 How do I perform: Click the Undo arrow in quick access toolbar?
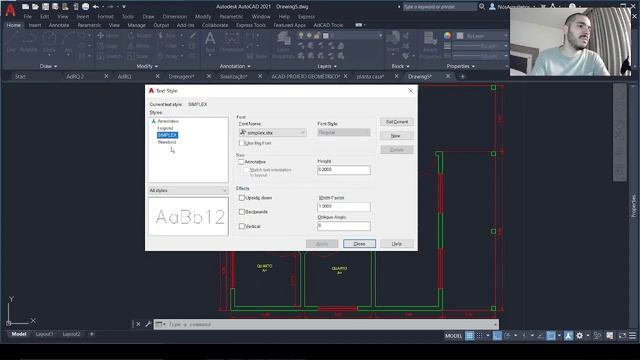[x=96, y=7]
